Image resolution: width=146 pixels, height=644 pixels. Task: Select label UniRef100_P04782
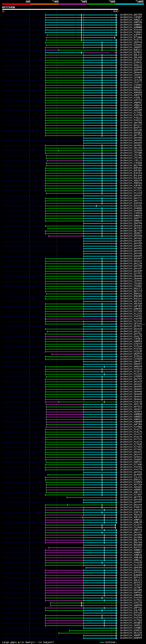[131, 349]
